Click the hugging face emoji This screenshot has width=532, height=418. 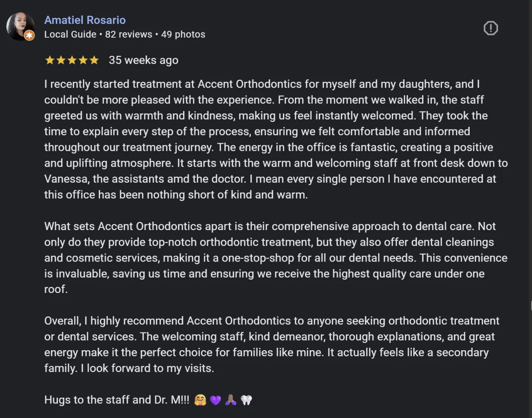[200, 400]
